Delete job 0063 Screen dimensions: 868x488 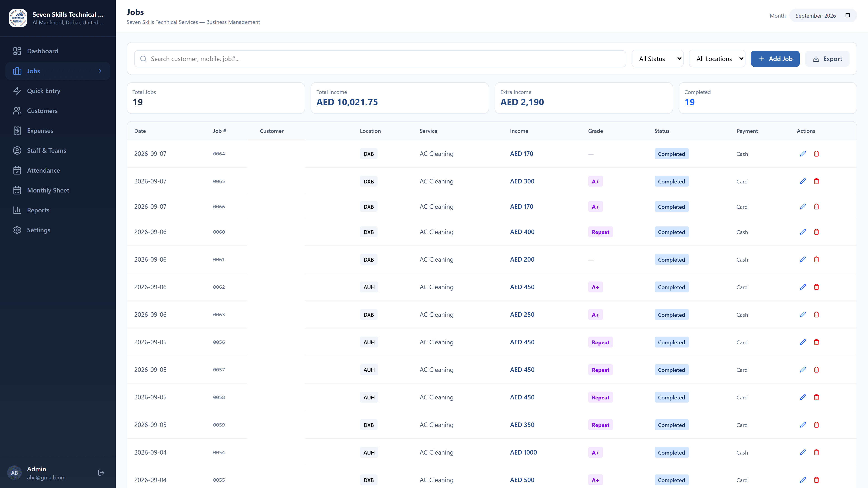tap(816, 314)
